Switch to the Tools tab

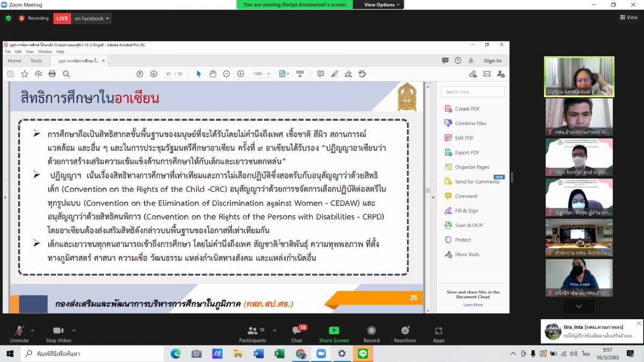click(x=36, y=61)
